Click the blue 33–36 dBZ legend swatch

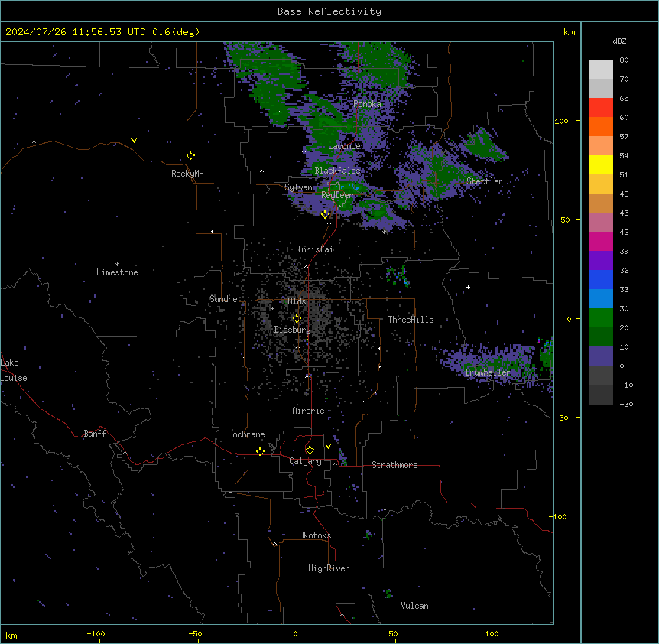601,279
